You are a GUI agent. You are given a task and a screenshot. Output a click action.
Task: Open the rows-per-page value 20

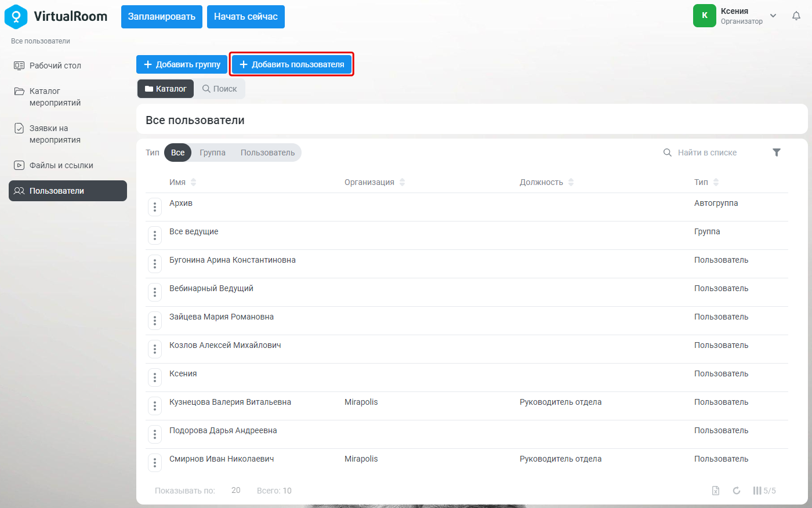[x=236, y=490]
